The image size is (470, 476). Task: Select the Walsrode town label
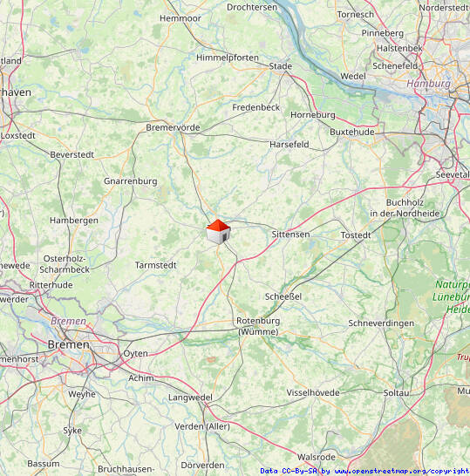point(317,457)
